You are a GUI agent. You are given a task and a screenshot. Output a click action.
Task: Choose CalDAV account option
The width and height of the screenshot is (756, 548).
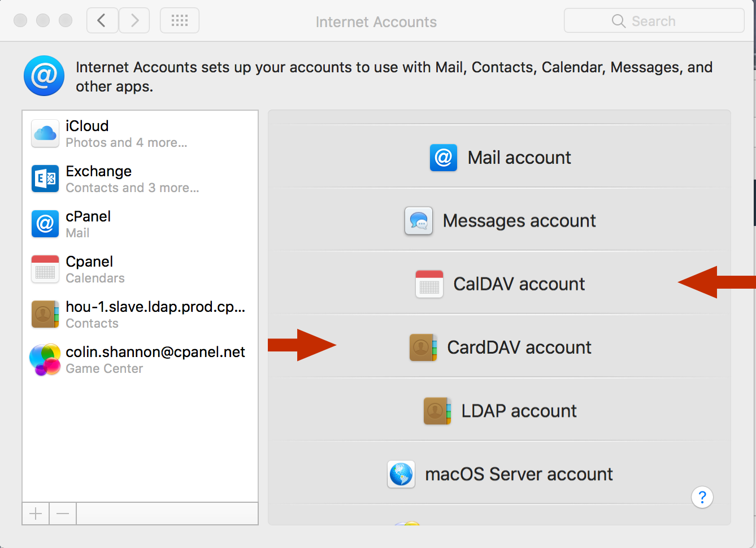[x=499, y=284]
